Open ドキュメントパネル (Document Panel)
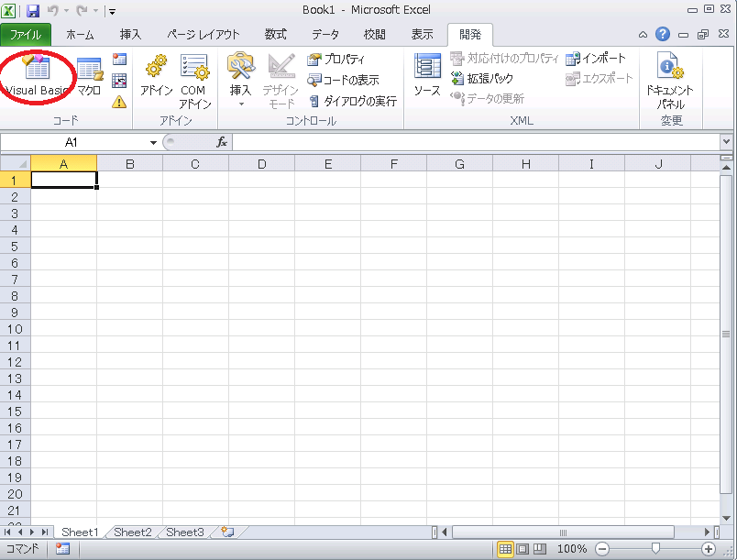Viewport: 737px width, 560px height. [x=670, y=81]
